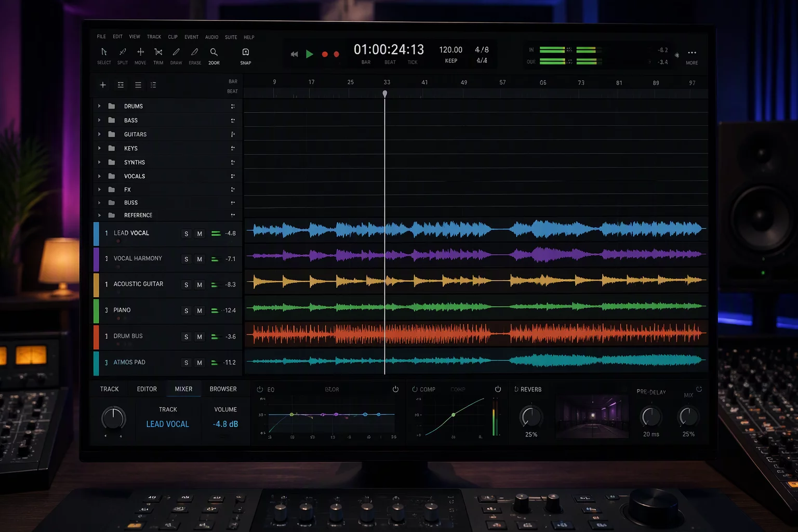The image size is (798, 532).
Task: Click the KEEP tempo button
Action: pos(451,61)
